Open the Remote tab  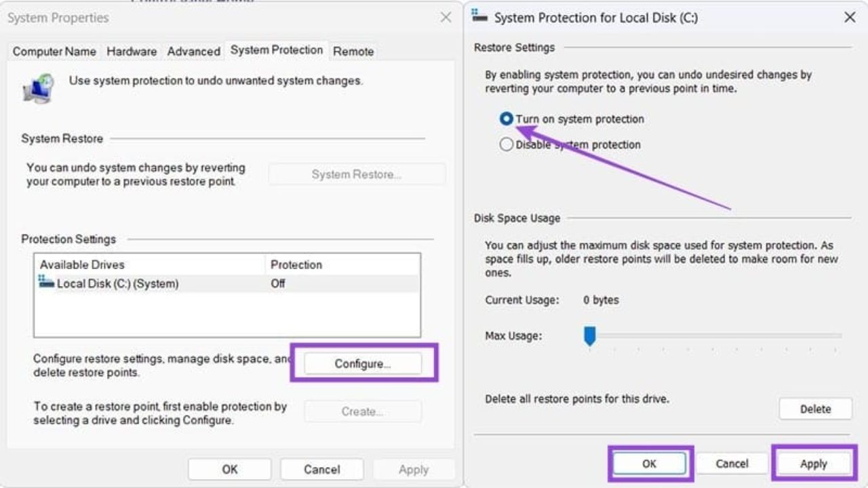pos(353,51)
